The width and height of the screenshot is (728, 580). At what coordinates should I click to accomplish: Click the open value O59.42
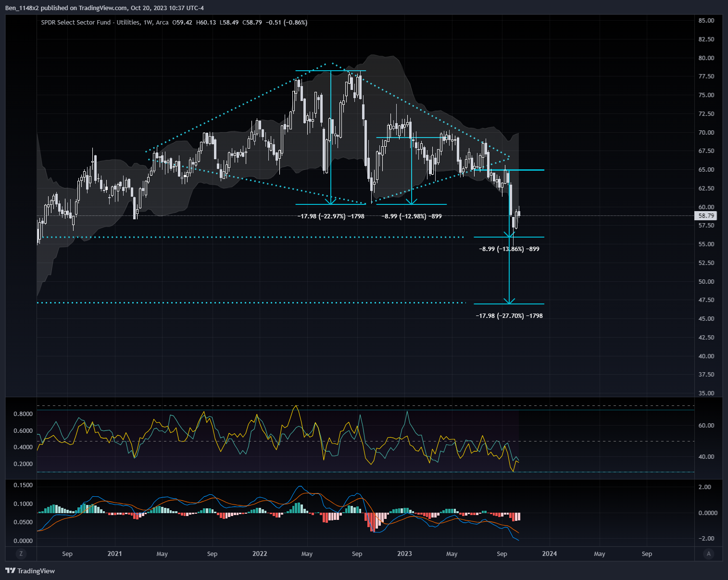coord(182,22)
